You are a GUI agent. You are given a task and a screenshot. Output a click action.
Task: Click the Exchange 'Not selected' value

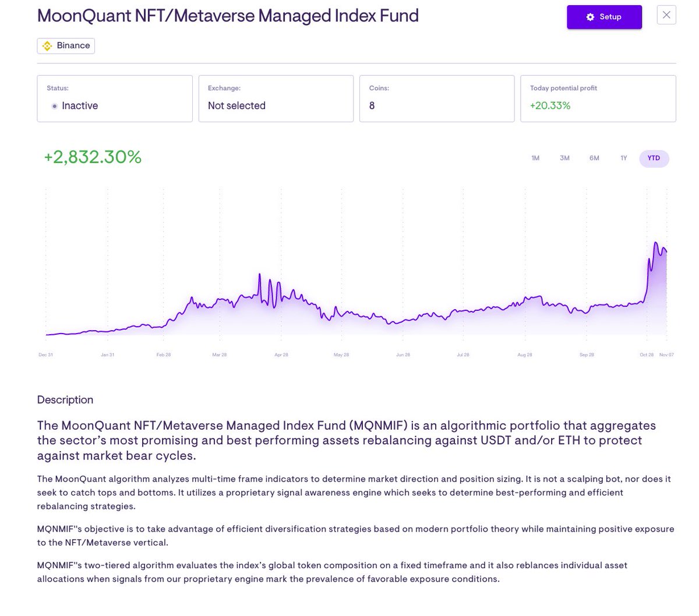coord(236,106)
